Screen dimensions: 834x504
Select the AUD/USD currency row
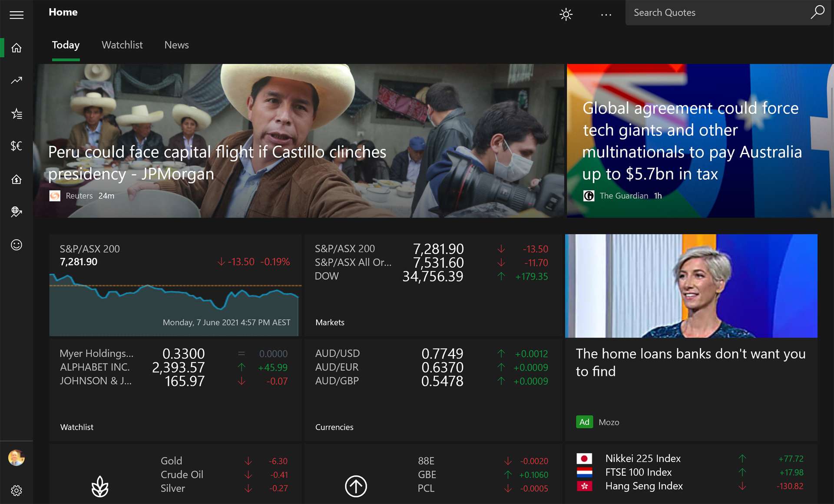431,354
